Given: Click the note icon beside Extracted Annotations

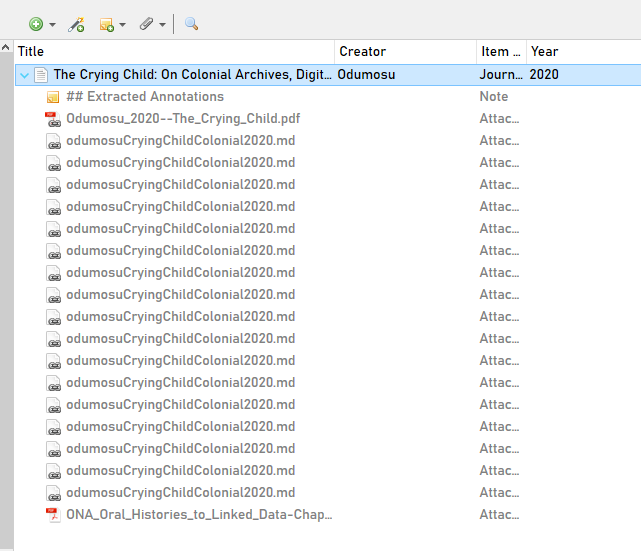Looking at the screenshot, I should (x=53, y=97).
